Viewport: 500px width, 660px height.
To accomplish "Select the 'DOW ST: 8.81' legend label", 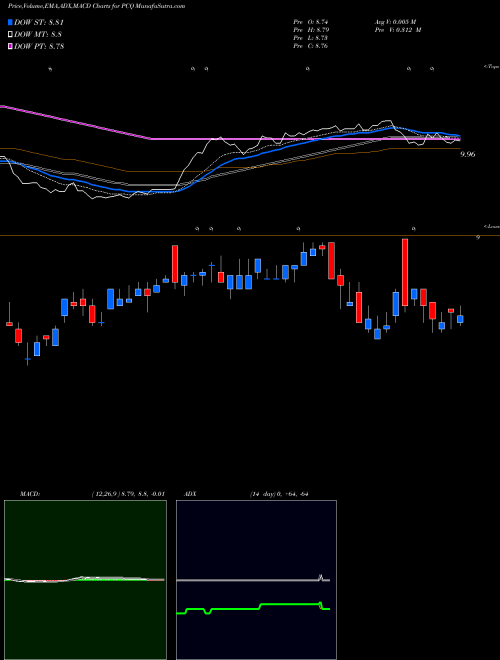I will [39, 22].
